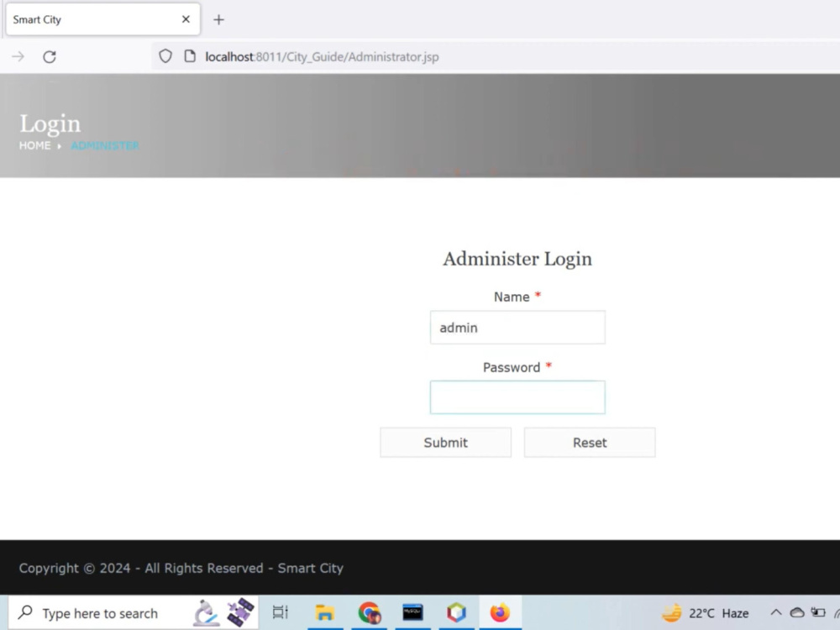Open File Explorer from the taskbar
Image resolution: width=840 pixels, height=630 pixels.
[324, 612]
